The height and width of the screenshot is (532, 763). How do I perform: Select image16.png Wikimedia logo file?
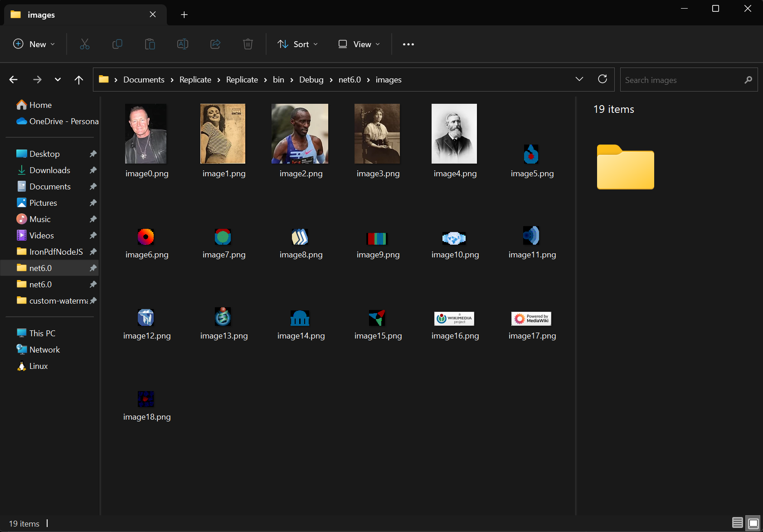(454, 319)
